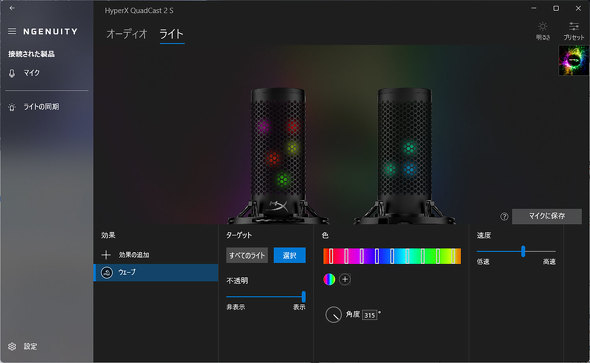This screenshot has height=363, width=590.
Task: Select the rainbow preset thumbnail
Action: [x=573, y=61]
